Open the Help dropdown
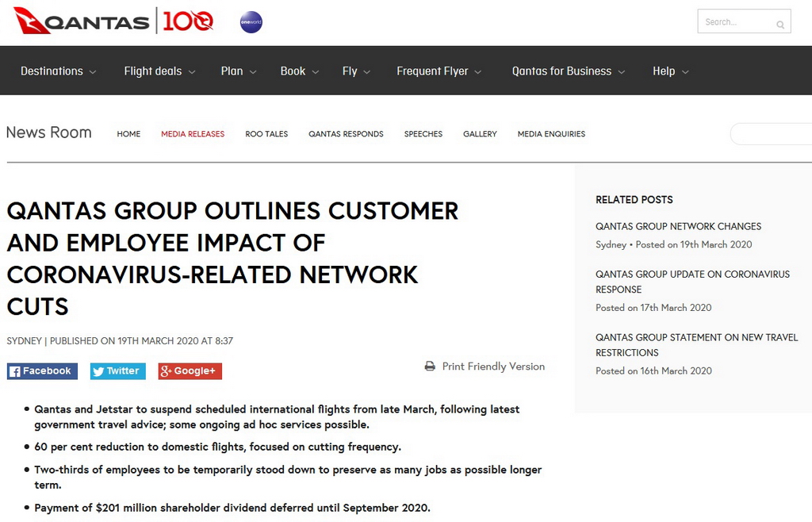The width and height of the screenshot is (812, 522). pyautogui.click(x=671, y=71)
